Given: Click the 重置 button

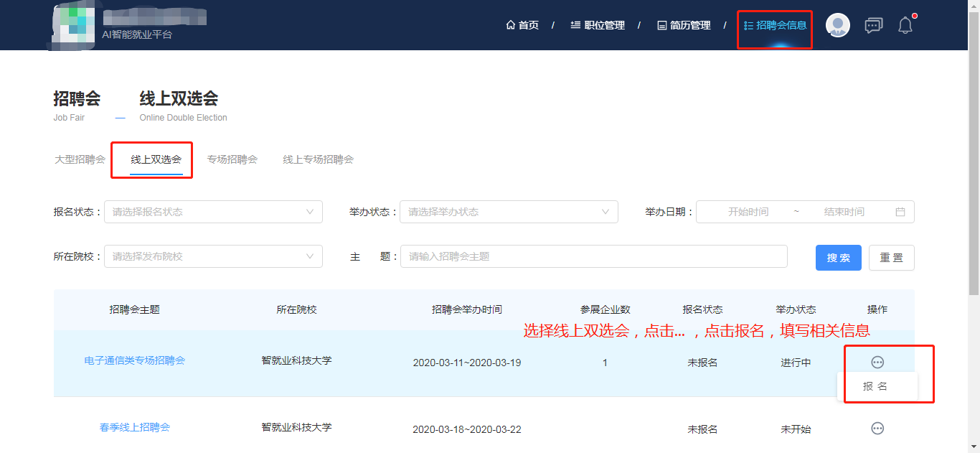Looking at the screenshot, I should tap(891, 258).
